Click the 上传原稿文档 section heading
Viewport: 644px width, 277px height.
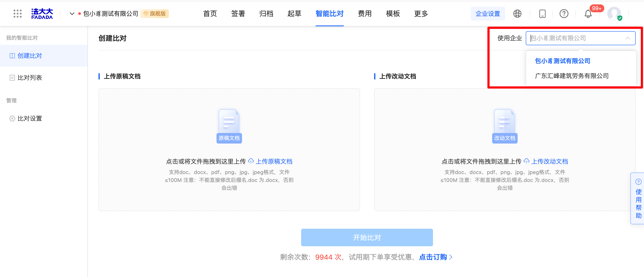click(122, 76)
